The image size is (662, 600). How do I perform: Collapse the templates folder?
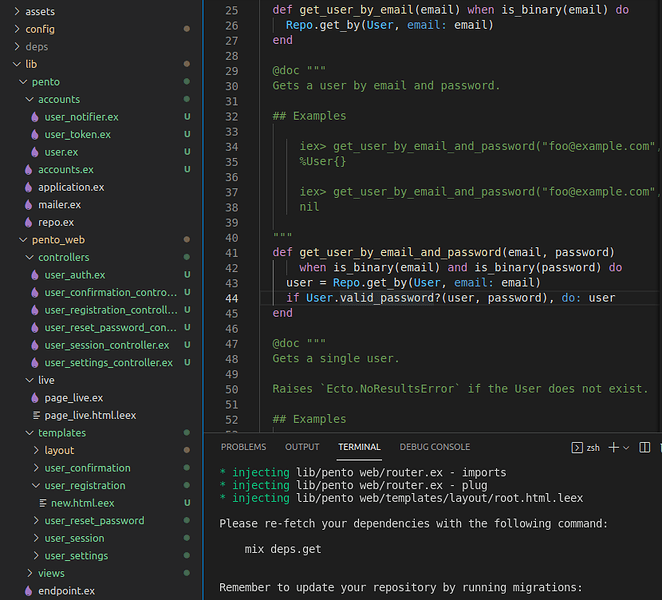[30, 433]
